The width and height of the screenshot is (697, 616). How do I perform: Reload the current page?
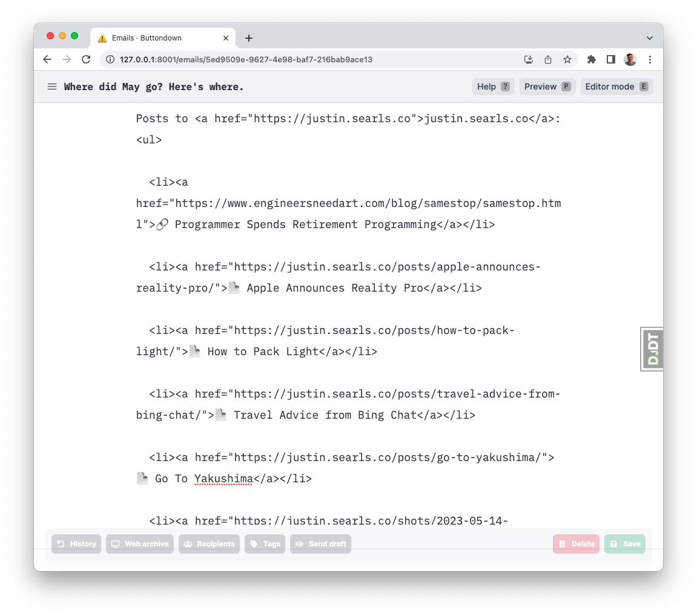[x=86, y=59]
